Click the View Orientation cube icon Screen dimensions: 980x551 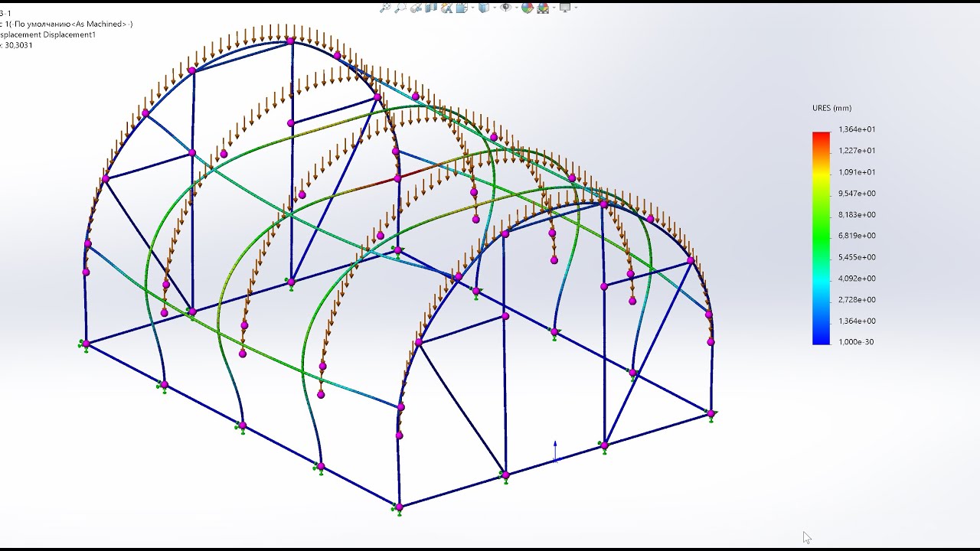(462, 8)
